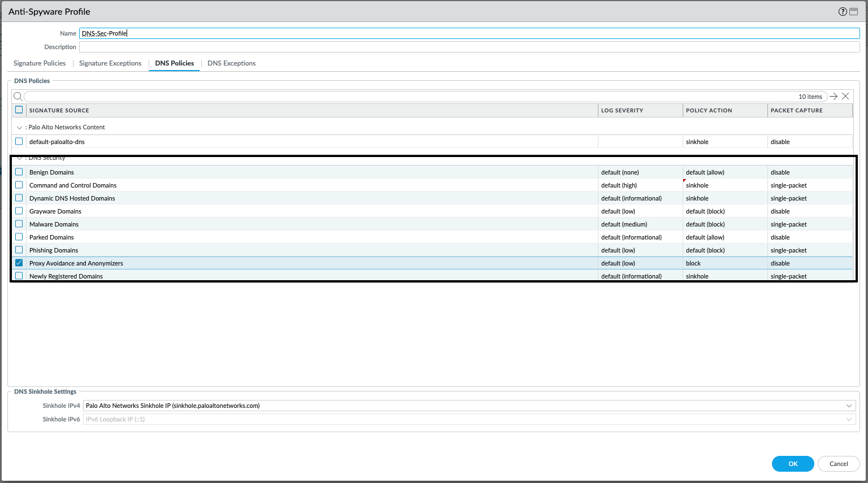Cancel the Anti-Spyware Profile dialog
The height and width of the screenshot is (483, 868).
pos(839,463)
